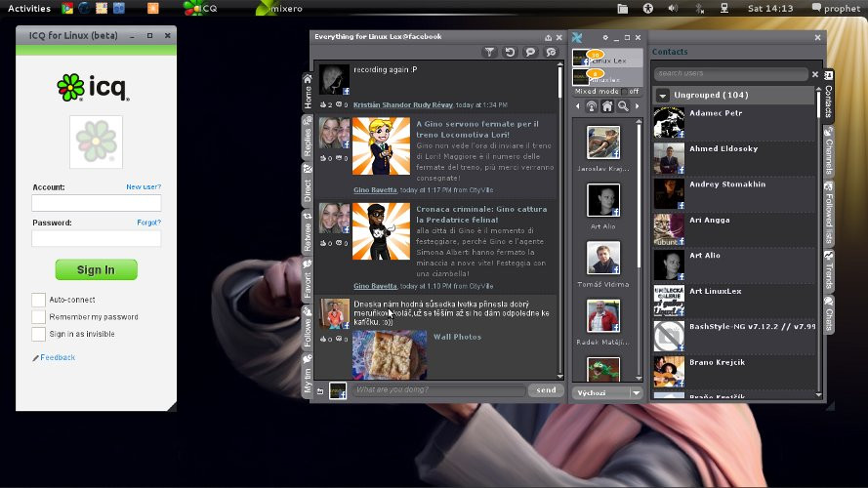This screenshot has height=488, width=868.
Task: Open the Bluetooth icon in top bar
Action: (699, 9)
